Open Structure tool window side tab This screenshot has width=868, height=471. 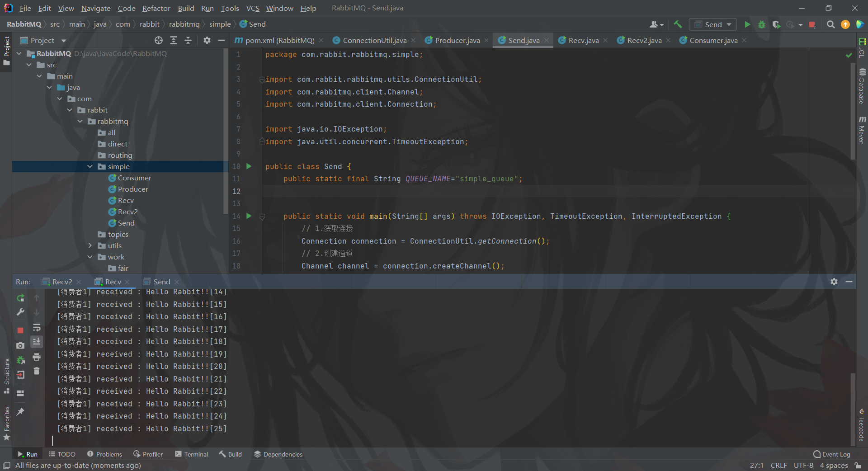coord(6,376)
